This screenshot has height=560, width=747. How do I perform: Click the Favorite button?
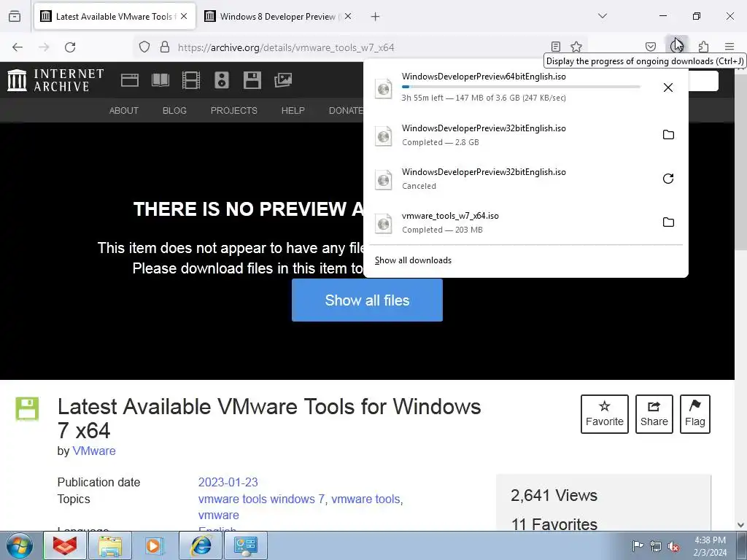[x=605, y=414]
